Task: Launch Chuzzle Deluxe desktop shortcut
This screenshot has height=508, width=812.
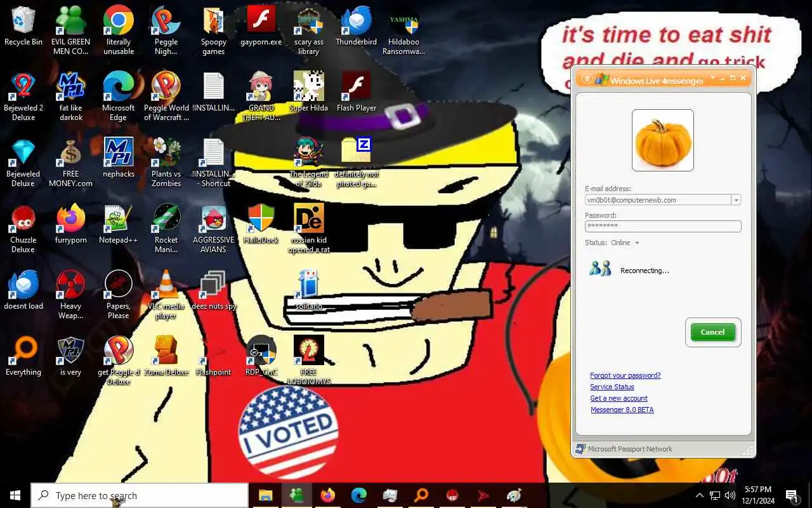Action: point(23,229)
